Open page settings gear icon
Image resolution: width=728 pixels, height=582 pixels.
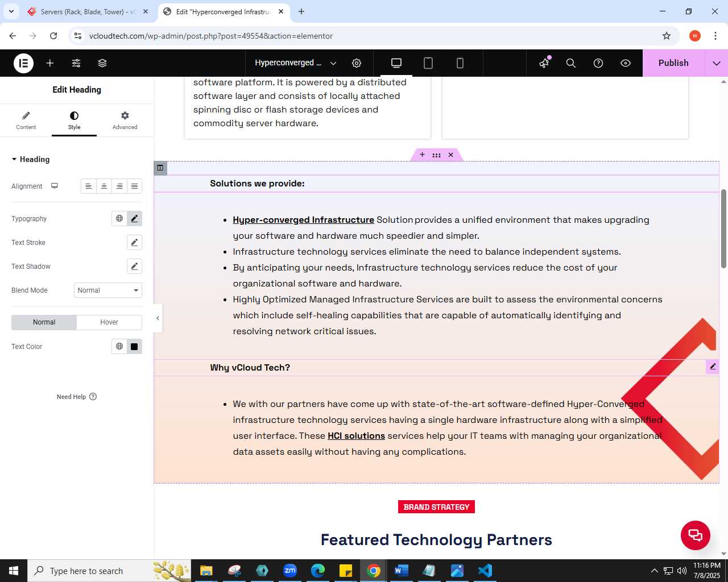tap(357, 63)
